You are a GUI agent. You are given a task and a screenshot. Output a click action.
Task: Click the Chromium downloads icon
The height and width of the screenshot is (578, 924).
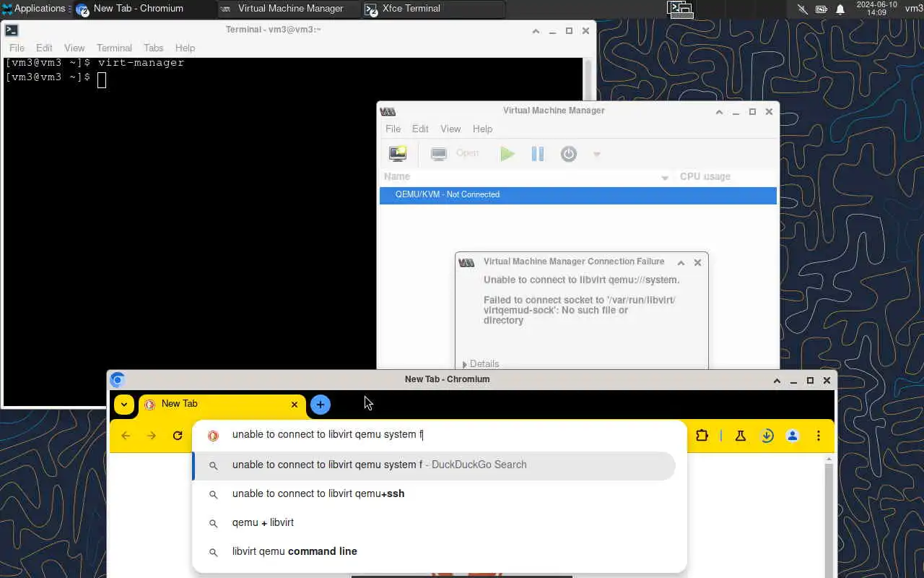pyautogui.click(x=767, y=436)
